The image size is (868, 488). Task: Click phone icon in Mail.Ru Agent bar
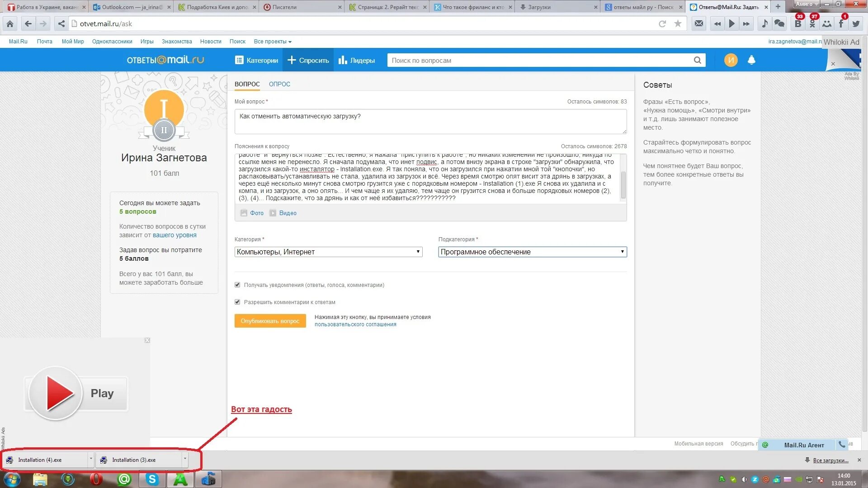click(x=842, y=445)
